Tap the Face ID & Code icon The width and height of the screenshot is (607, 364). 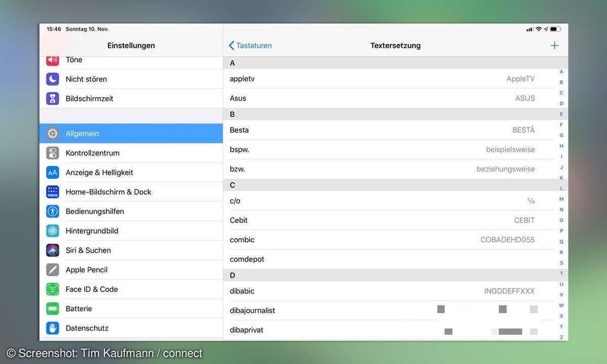pos(53,289)
